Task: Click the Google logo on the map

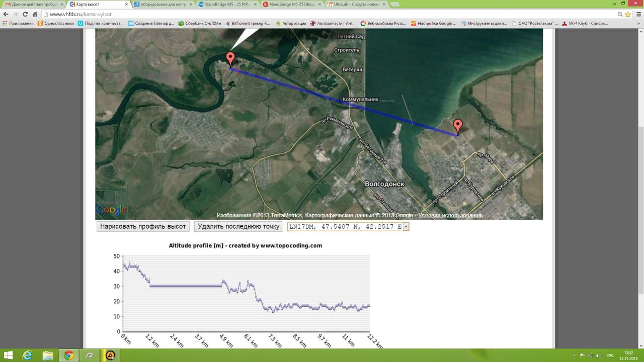Action: 111,210
